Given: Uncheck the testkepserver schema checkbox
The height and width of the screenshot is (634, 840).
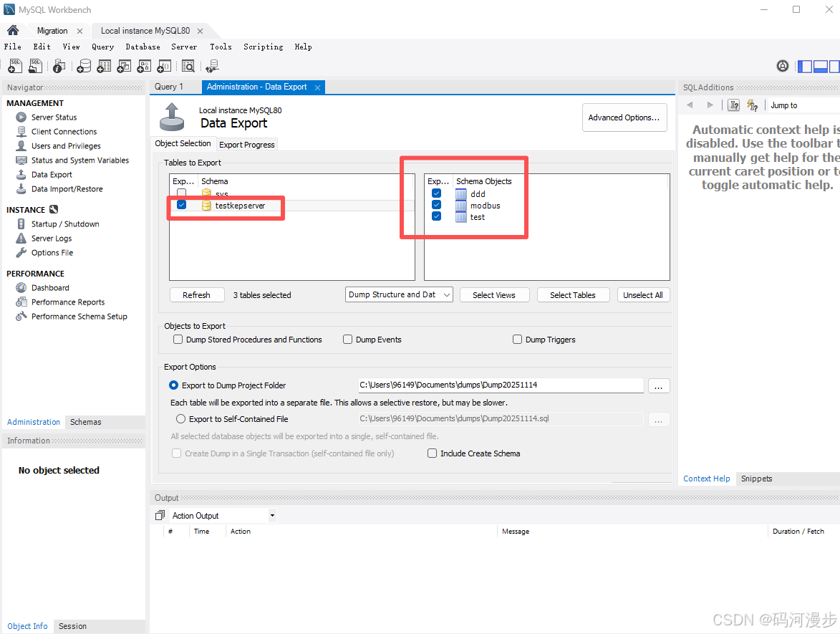Looking at the screenshot, I should tap(182, 205).
